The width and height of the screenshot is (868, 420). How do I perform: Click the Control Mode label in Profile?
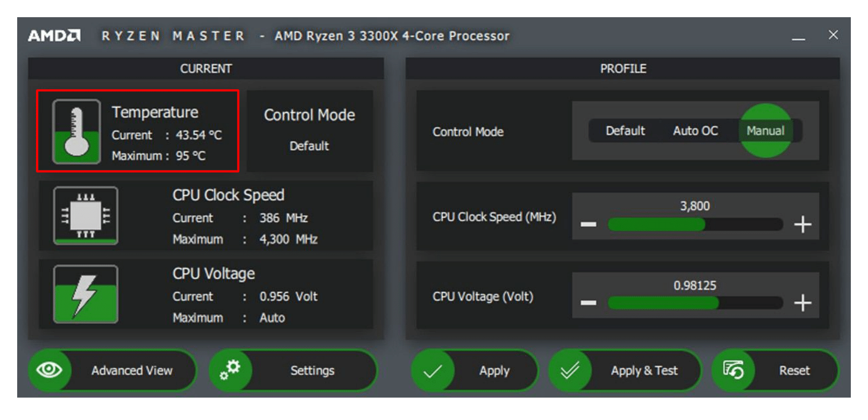[468, 132]
